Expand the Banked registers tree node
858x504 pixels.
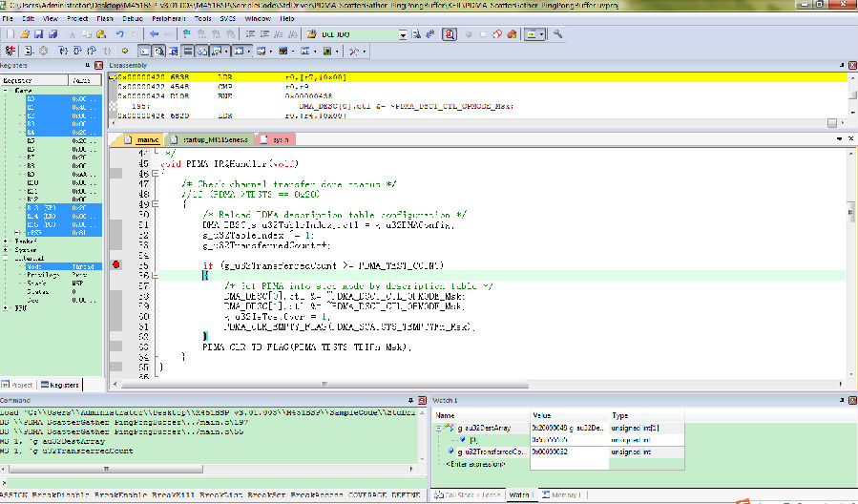coord(7,241)
